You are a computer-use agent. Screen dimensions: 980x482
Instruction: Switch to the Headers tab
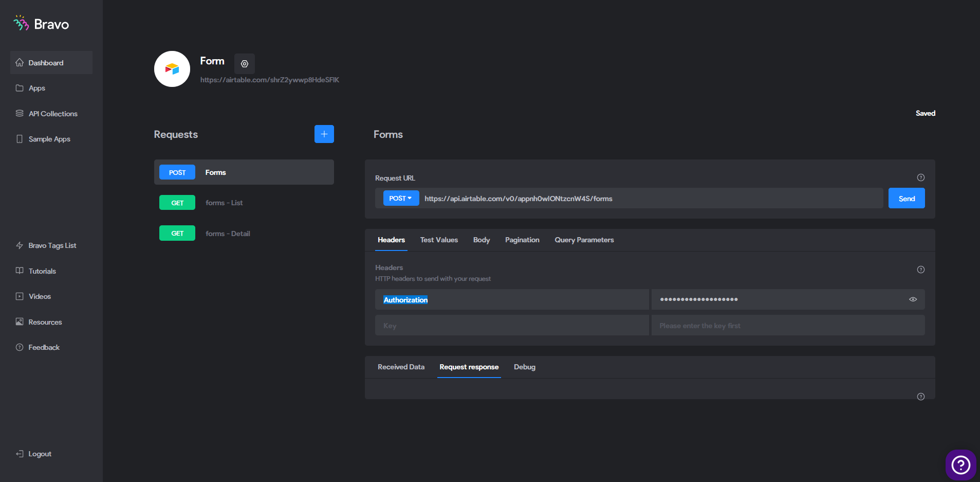[391, 240]
